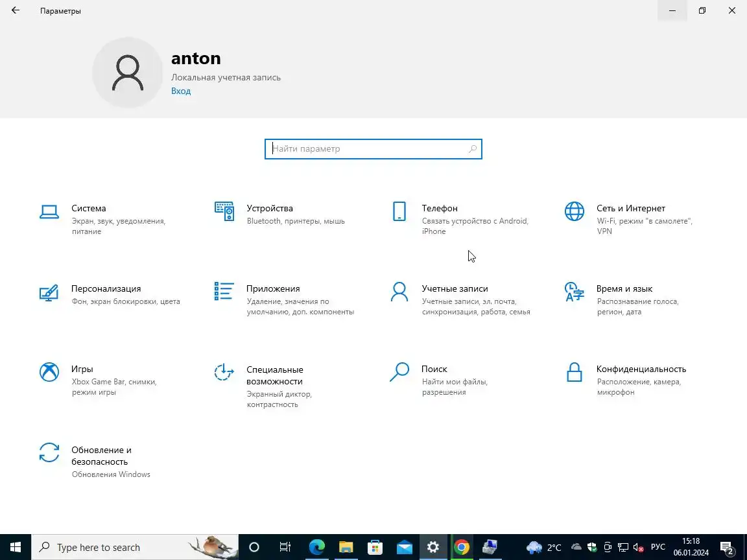Click the anton user avatar picture
Viewport: 747px width, 560px height.
coord(128,73)
